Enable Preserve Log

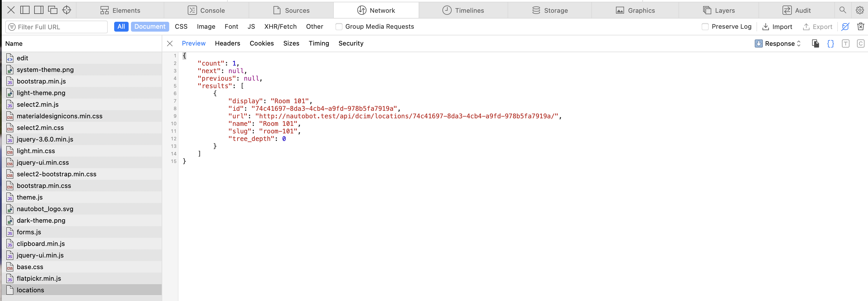tap(705, 26)
